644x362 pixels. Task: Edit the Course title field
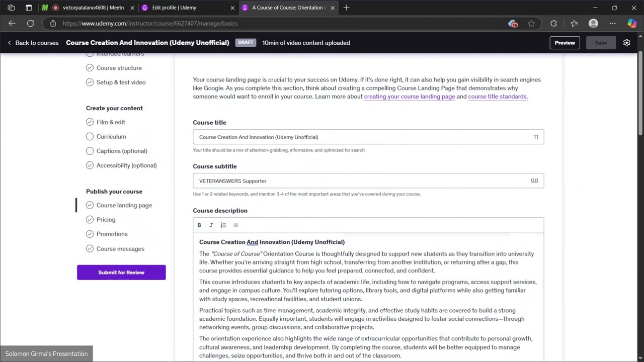pyautogui.click(x=368, y=137)
